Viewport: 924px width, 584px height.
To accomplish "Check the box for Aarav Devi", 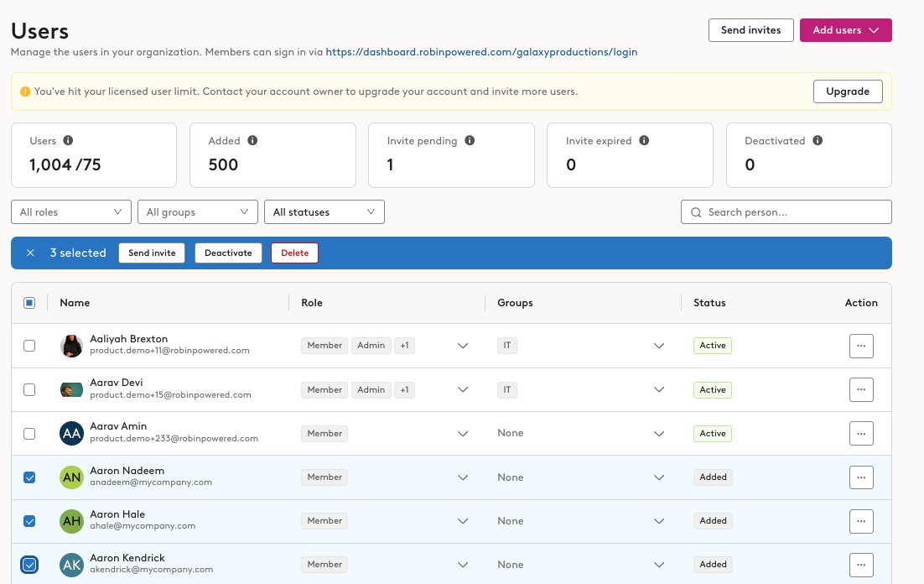I will [29, 390].
